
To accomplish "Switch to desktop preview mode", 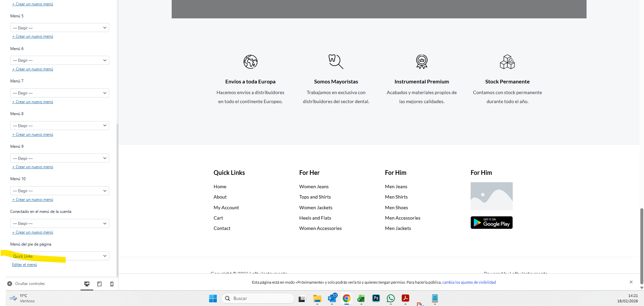I will [87, 284].
